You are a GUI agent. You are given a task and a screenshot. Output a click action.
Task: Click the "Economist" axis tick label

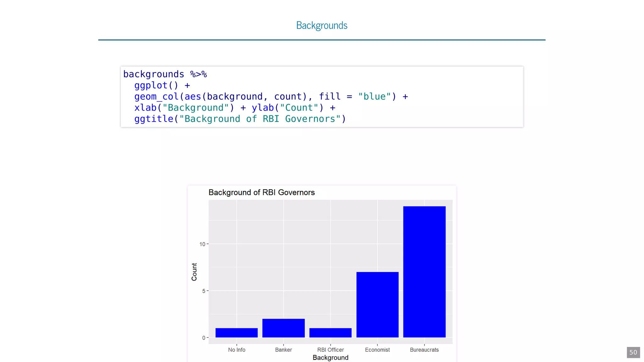pyautogui.click(x=377, y=350)
